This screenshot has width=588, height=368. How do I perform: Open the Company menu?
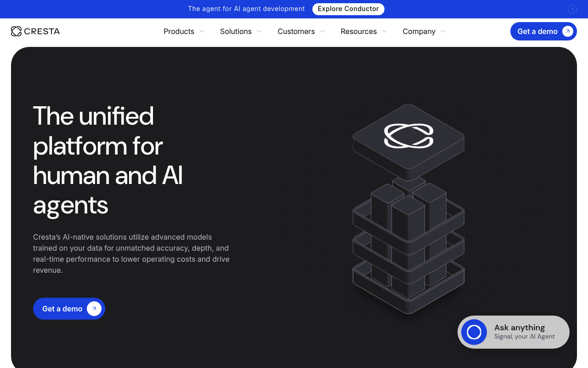[419, 31]
